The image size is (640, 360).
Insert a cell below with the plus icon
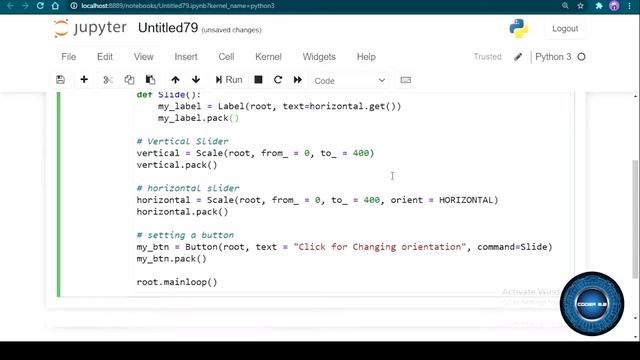[84, 80]
